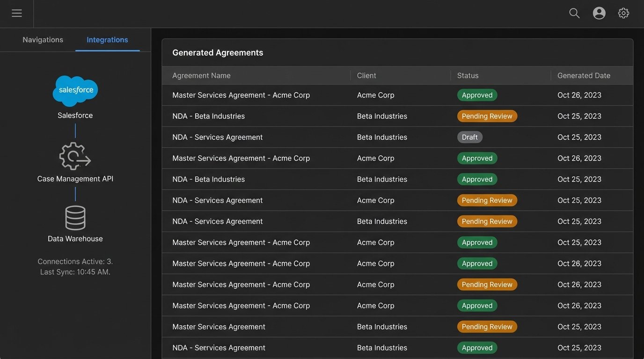Click the Salesforce cloud icon
The width and height of the screenshot is (644, 359).
point(75,90)
